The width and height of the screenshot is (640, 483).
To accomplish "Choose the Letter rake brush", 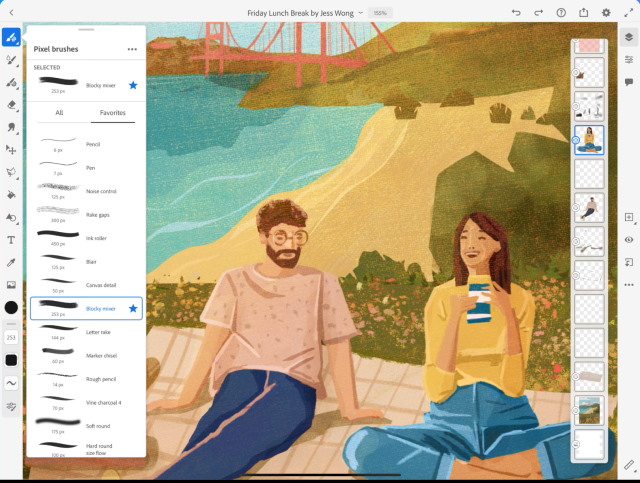I will [86, 332].
